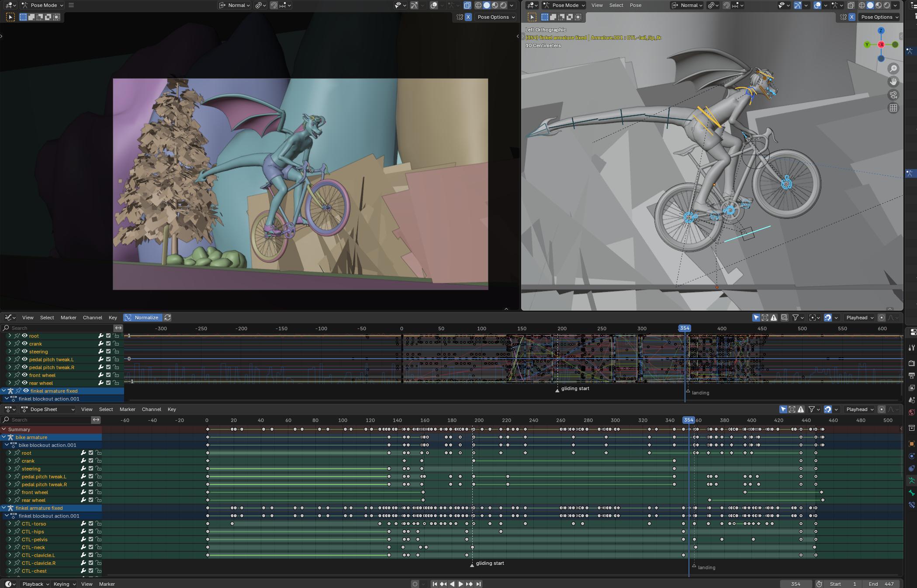Click the wrench modifier icon on crank channel
917x588 pixels.
click(x=101, y=344)
